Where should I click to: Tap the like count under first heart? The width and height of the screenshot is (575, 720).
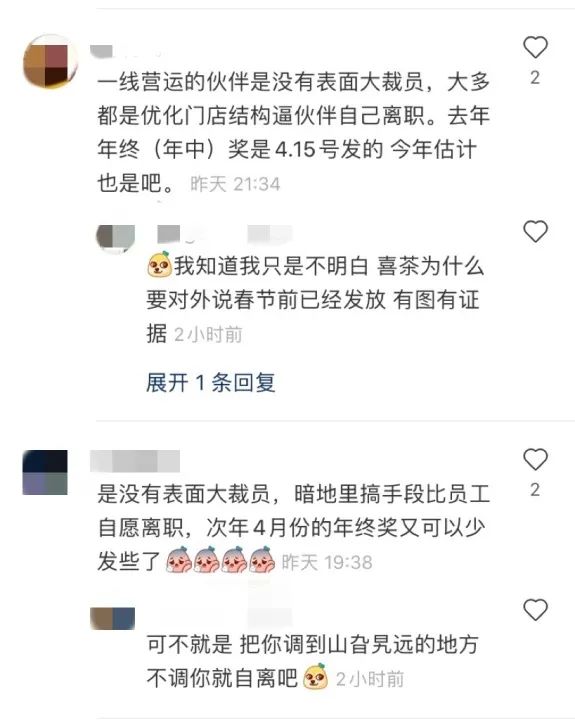tap(535, 78)
